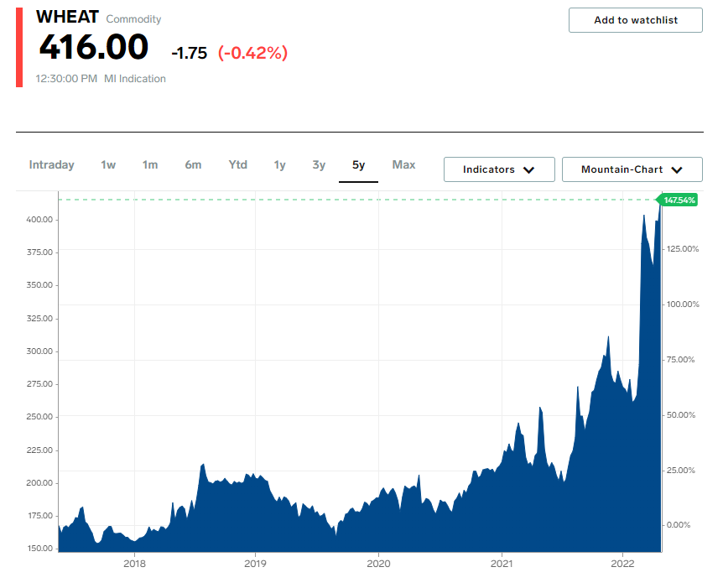723x588 pixels.
Task: Click the chevron arrow beside Indicators
Action: coord(529,169)
